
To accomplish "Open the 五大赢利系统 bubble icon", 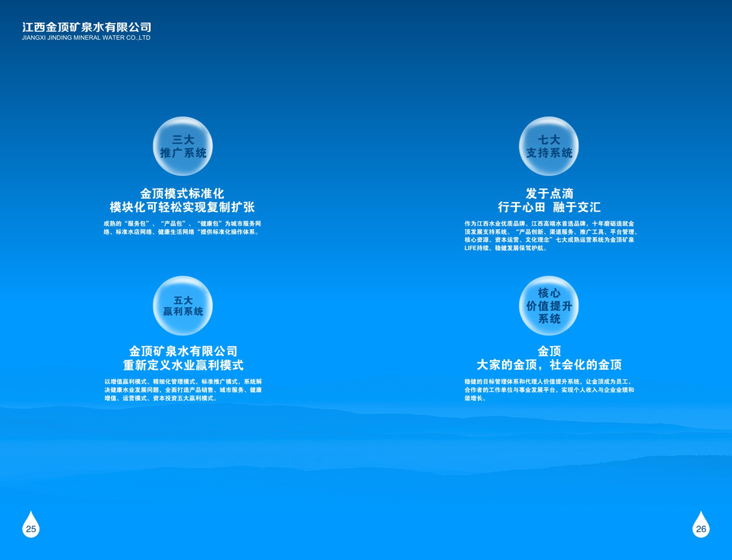I will 183,306.
